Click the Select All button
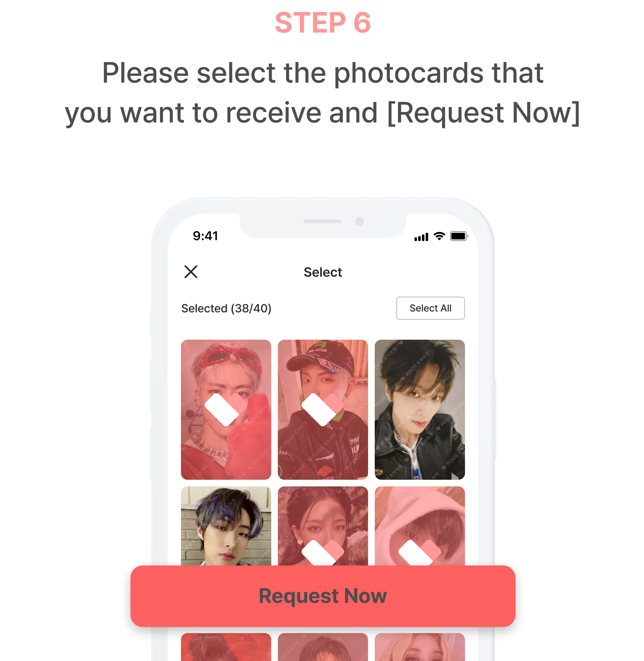The width and height of the screenshot is (644, 661). (430, 307)
